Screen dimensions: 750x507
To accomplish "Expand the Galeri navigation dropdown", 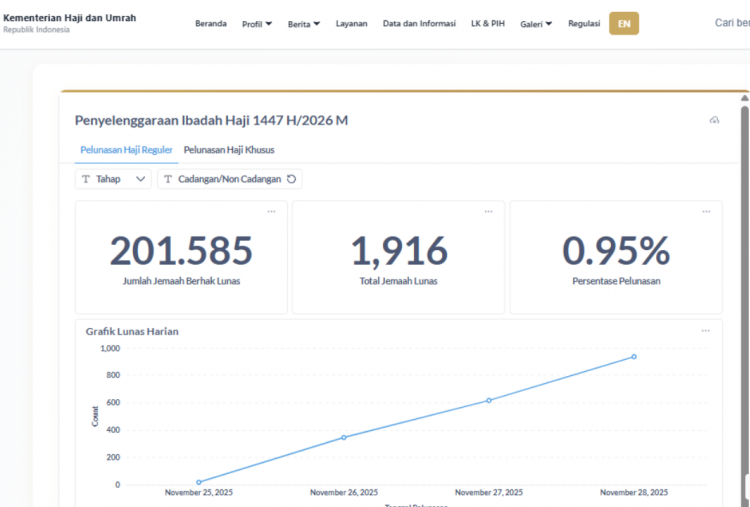I will point(536,23).
